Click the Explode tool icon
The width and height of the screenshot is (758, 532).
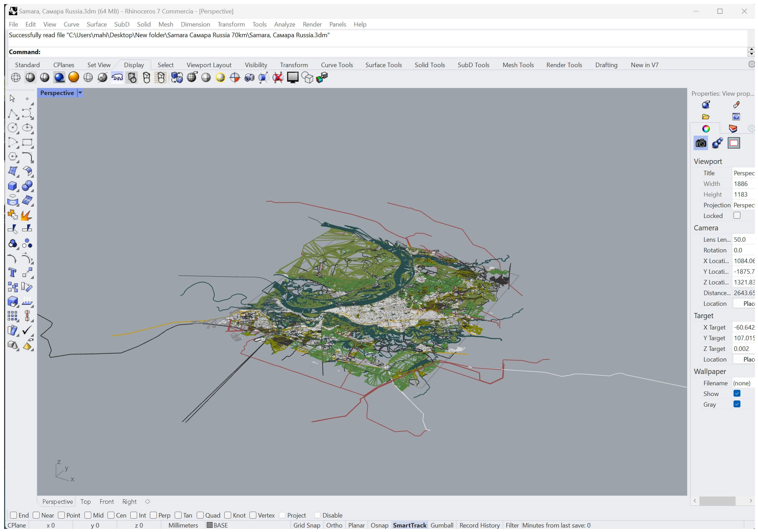click(x=27, y=216)
